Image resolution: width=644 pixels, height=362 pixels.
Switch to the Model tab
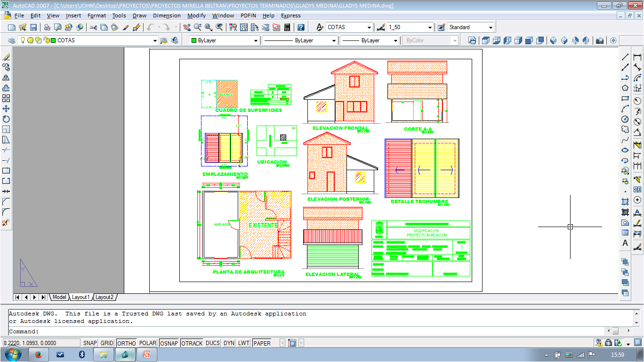click(59, 297)
